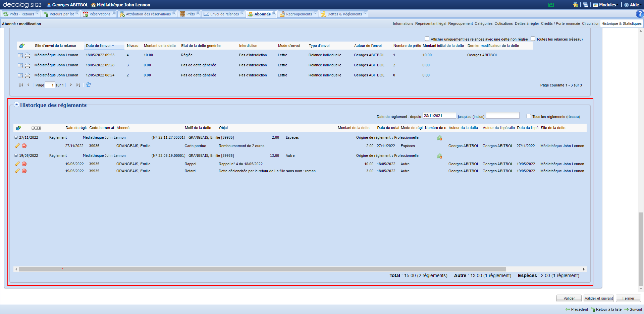Click the printer icon on the 18/05/2022 09:53 relance row
Screen dimensions: 644x314
pyautogui.click(x=28, y=55)
